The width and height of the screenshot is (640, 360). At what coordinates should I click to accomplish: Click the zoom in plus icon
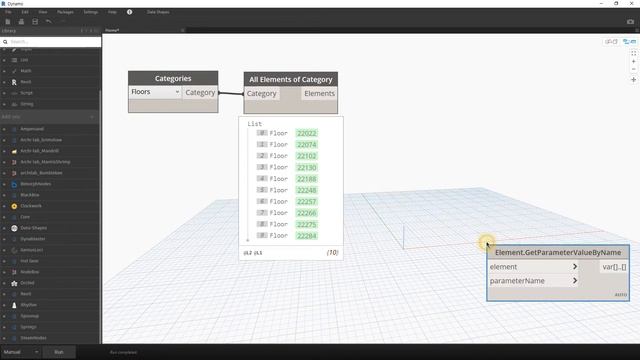click(633, 62)
